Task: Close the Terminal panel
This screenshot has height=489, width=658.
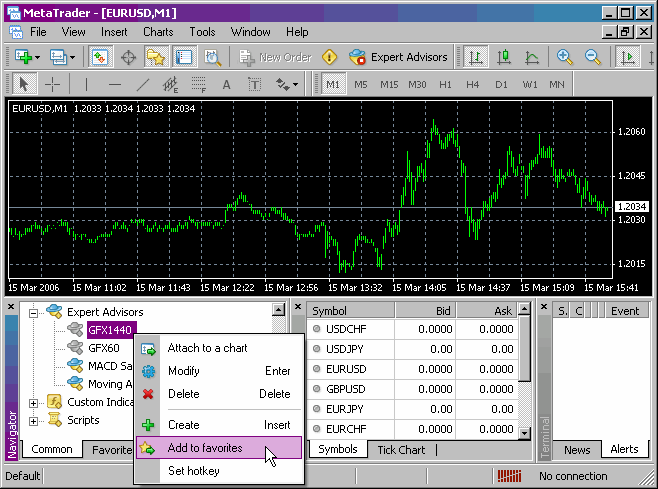Action: 544,307
